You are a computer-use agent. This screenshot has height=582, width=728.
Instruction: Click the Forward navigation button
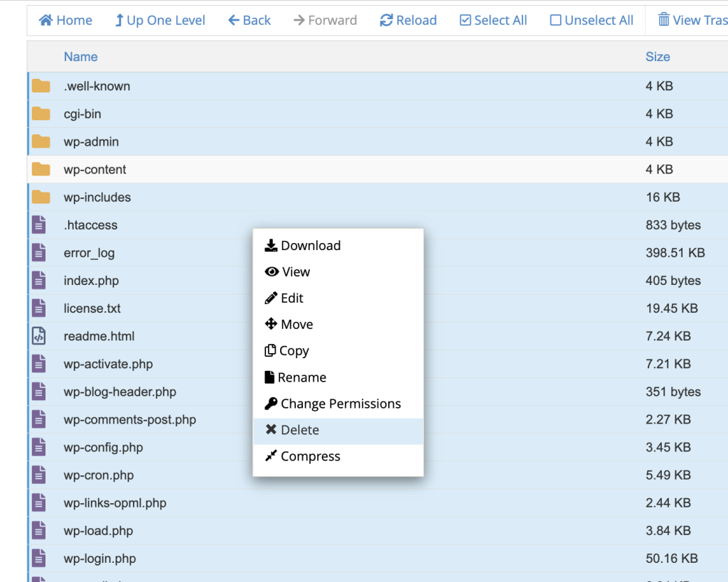coord(326,21)
